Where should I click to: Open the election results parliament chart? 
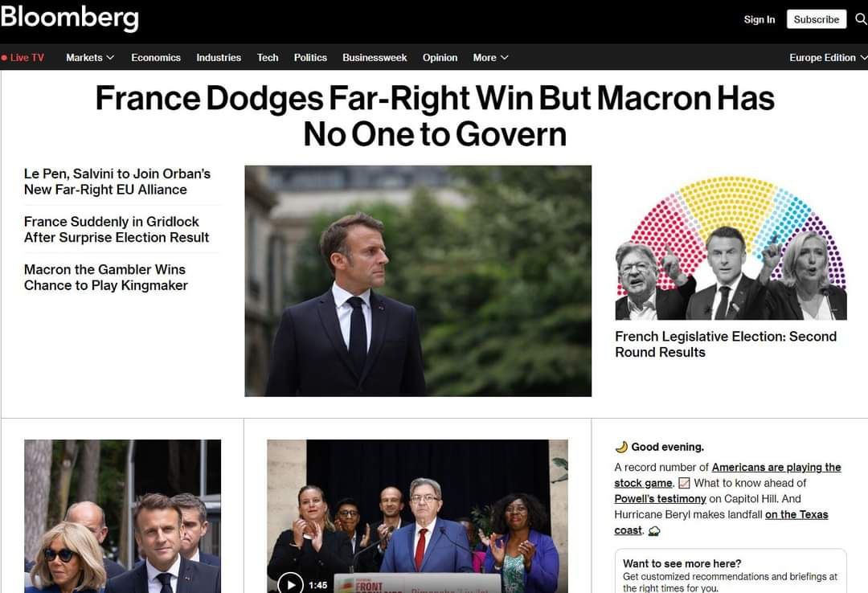point(731,247)
